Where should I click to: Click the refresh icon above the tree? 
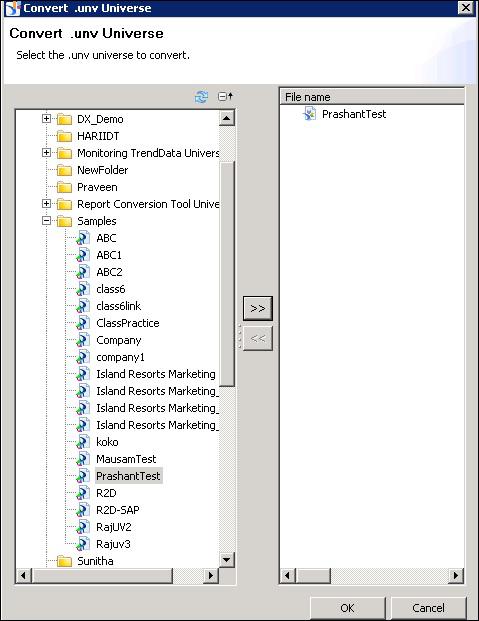201,96
